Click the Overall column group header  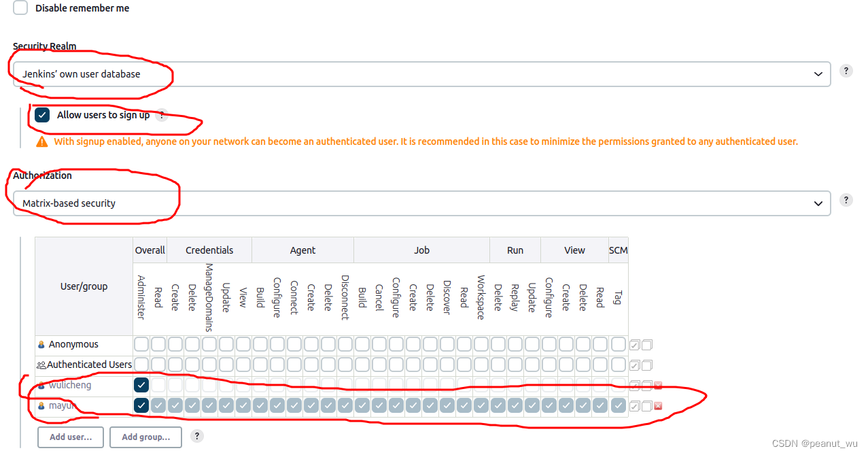click(x=150, y=250)
